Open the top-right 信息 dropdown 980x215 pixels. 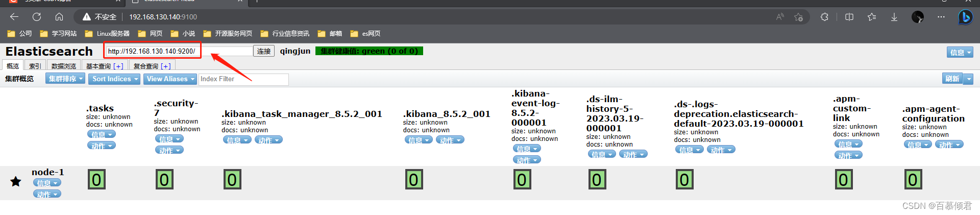point(960,52)
